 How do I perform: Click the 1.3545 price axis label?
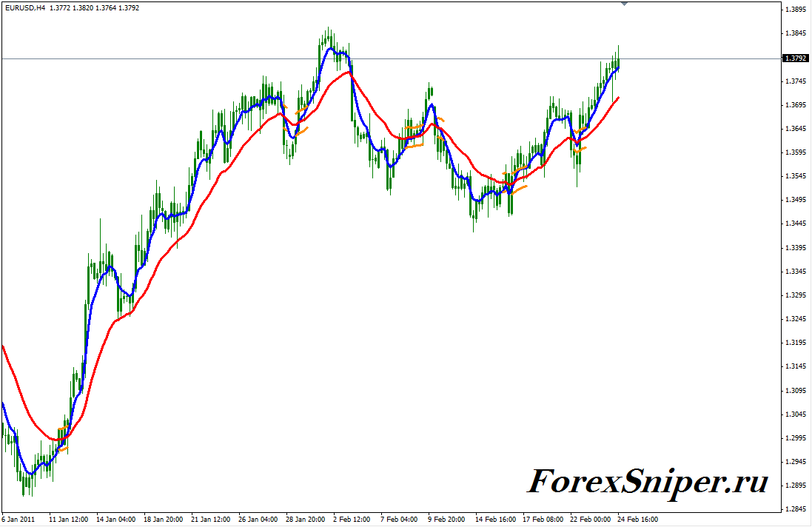click(795, 176)
